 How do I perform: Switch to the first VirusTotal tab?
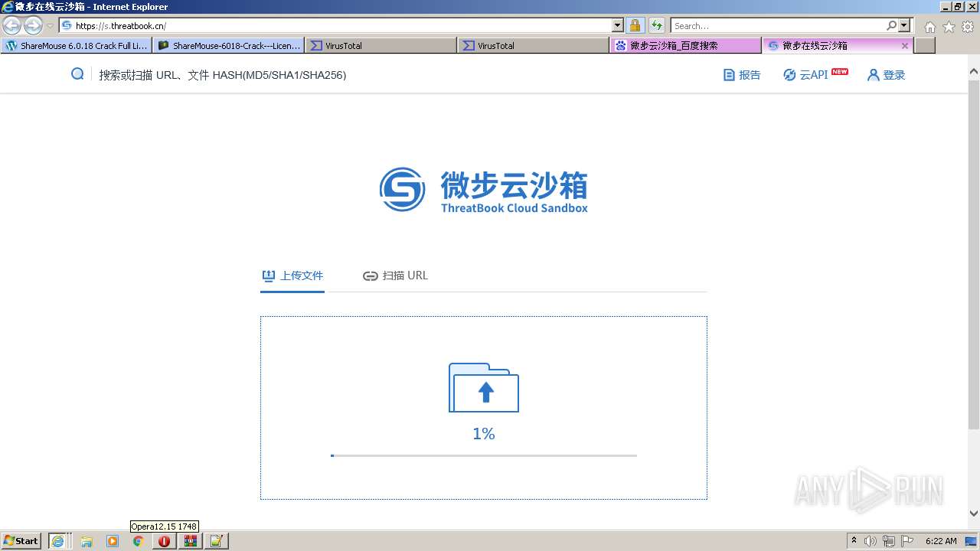click(x=381, y=46)
